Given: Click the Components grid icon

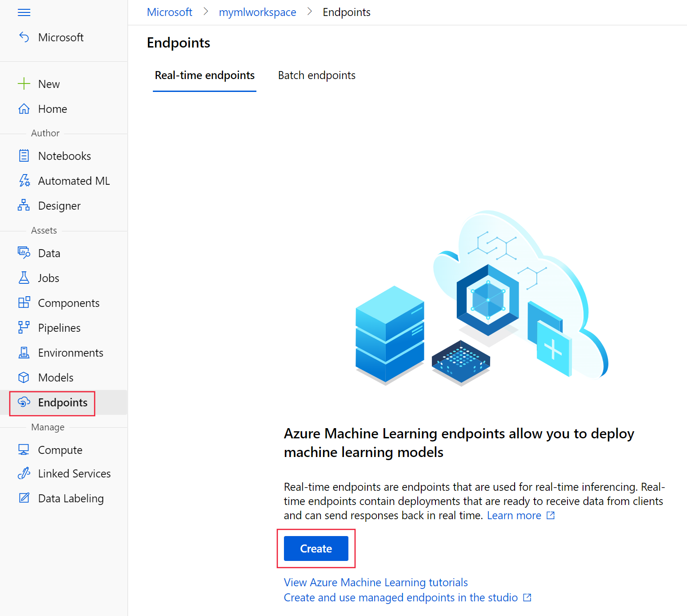Looking at the screenshot, I should point(24,303).
